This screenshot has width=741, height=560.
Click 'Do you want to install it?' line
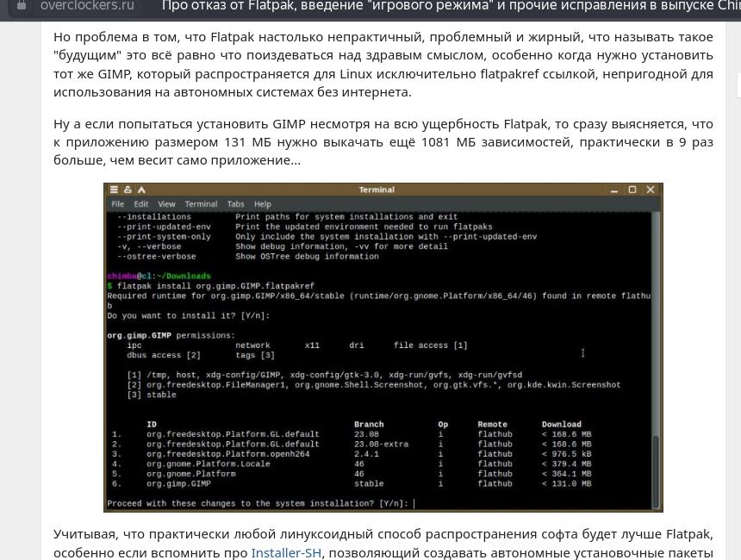point(189,315)
